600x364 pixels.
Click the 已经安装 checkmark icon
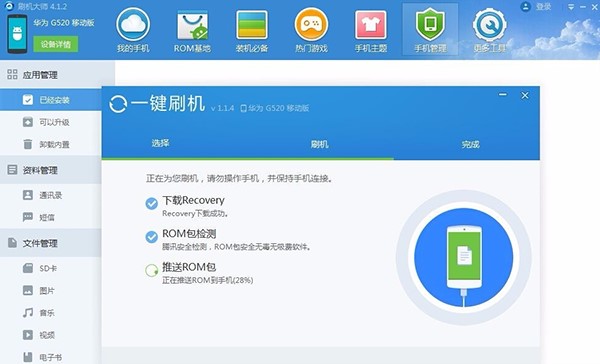tap(28, 100)
